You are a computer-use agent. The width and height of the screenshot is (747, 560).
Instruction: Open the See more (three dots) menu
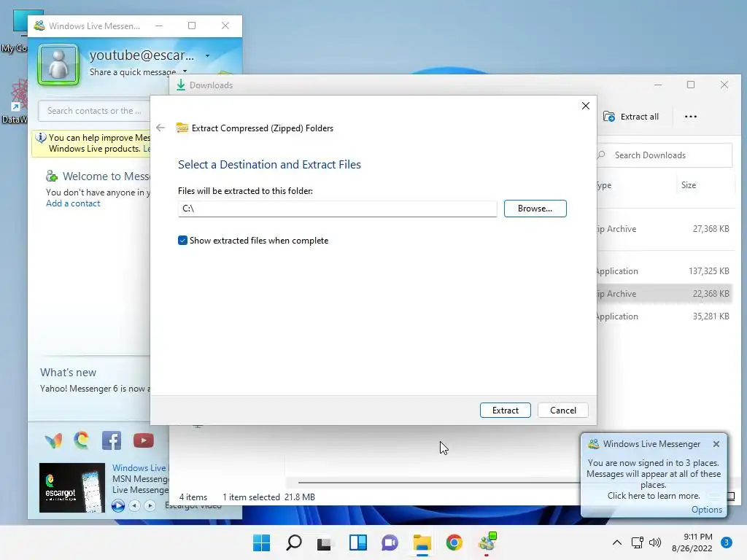[690, 117]
